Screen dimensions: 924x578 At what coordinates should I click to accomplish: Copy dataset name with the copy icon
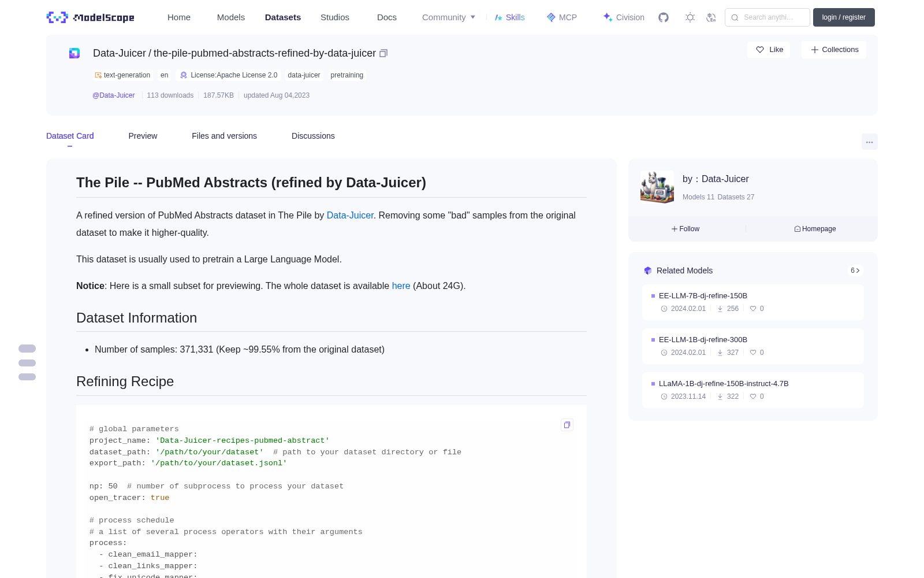tap(383, 53)
